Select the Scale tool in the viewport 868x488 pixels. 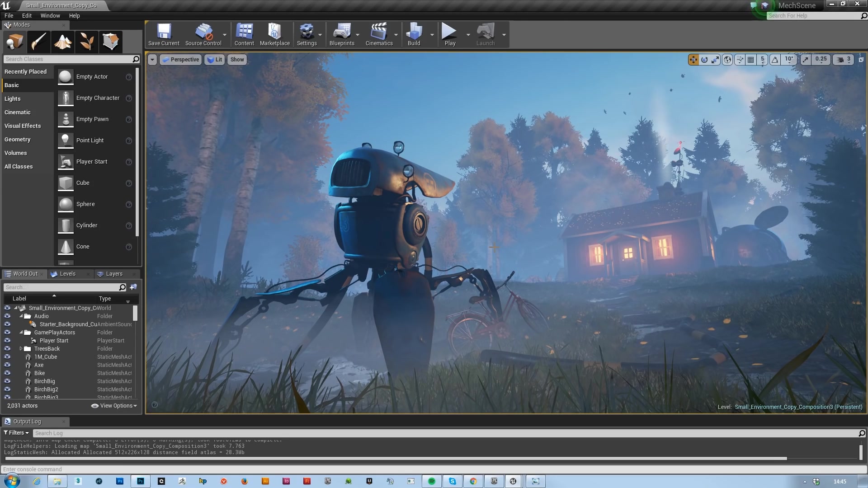coord(715,59)
